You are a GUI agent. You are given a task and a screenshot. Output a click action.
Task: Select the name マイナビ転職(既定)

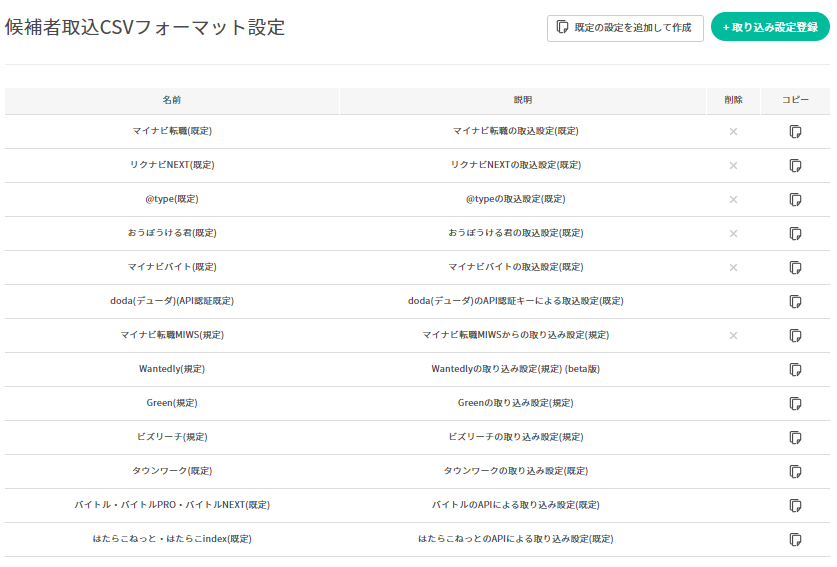pyautogui.click(x=172, y=131)
